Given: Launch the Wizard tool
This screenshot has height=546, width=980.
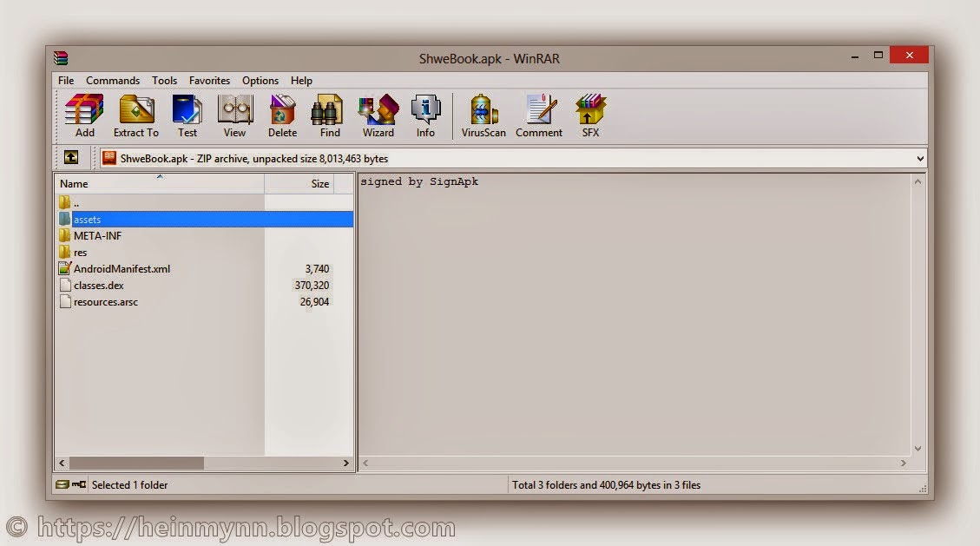Looking at the screenshot, I should pos(378,115).
